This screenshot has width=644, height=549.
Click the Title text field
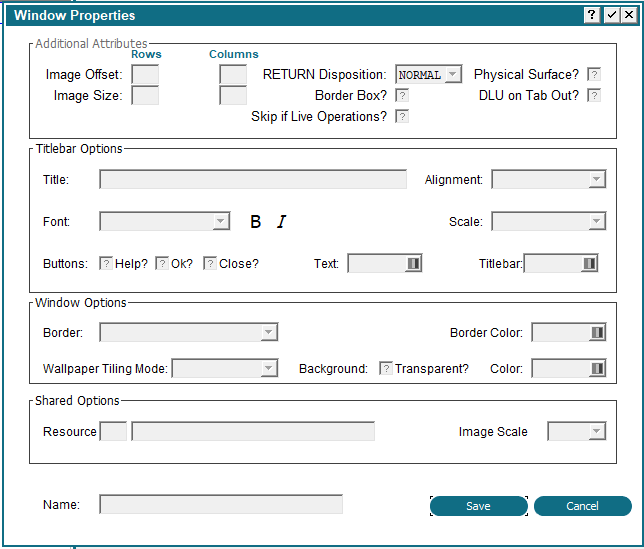point(253,179)
